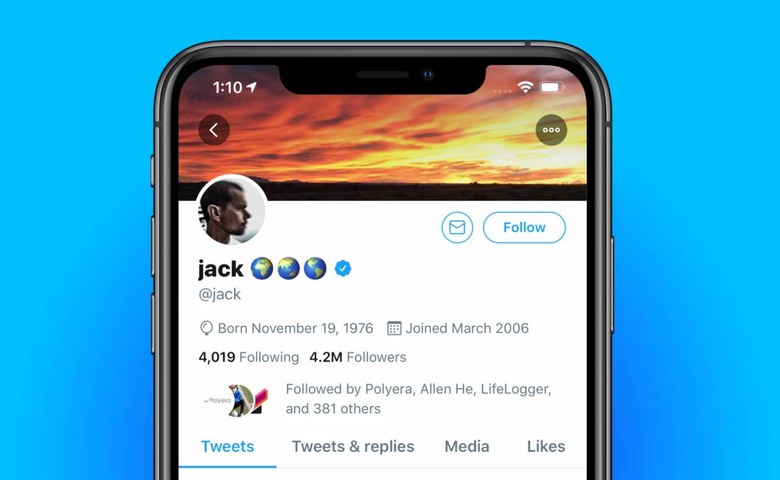Click the blue verified badge
The image size is (780, 480).
[343, 269]
